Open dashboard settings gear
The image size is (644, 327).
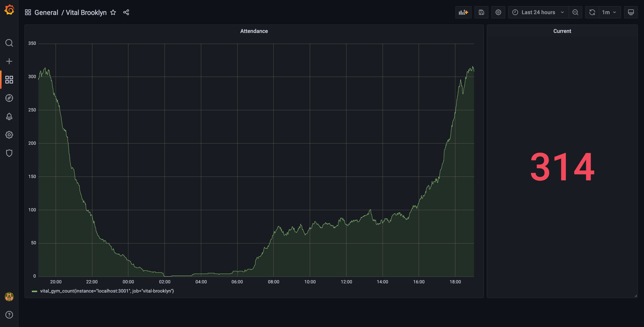click(498, 12)
